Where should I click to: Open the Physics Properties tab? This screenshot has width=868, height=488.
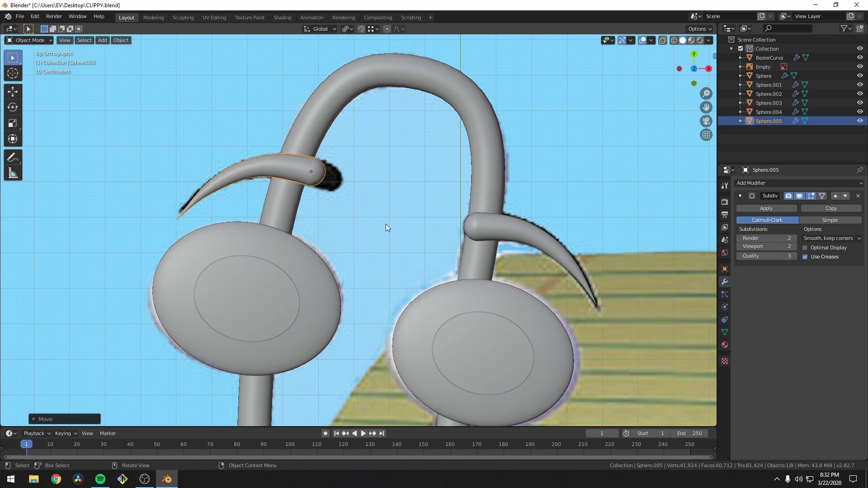point(725,307)
